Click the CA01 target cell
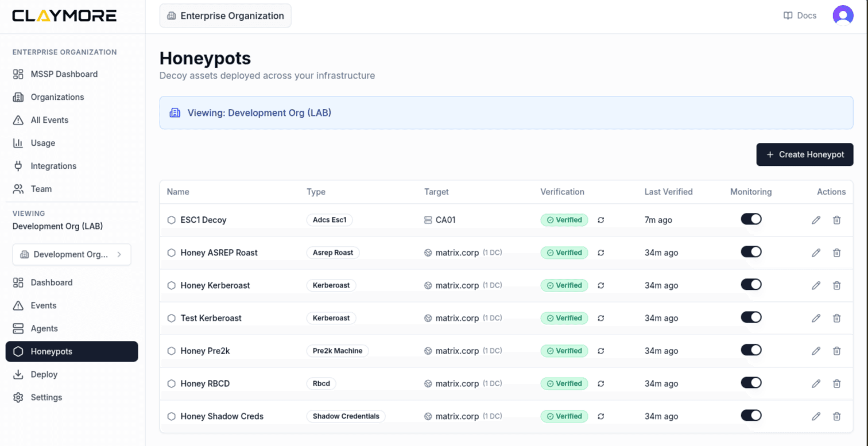868x446 pixels. pos(440,220)
